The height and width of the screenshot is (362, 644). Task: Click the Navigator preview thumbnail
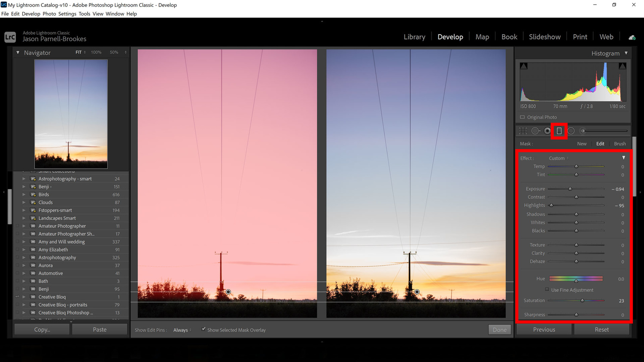pos(71,114)
